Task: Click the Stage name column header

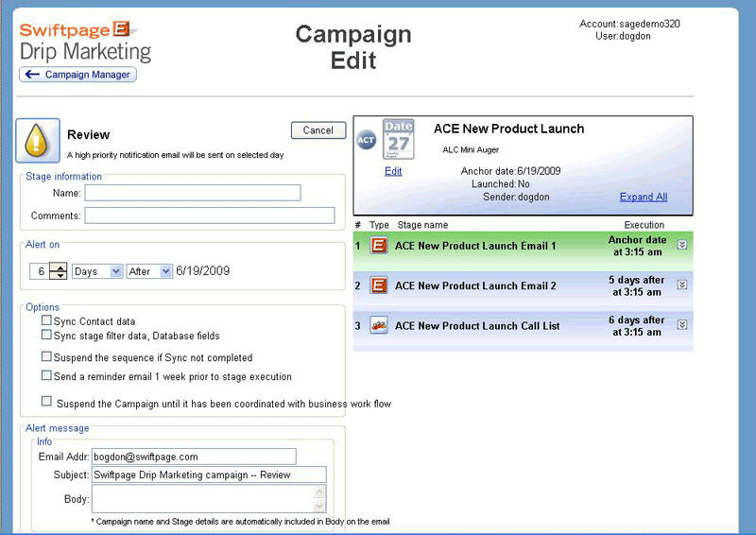Action: pyautogui.click(x=422, y=225)
